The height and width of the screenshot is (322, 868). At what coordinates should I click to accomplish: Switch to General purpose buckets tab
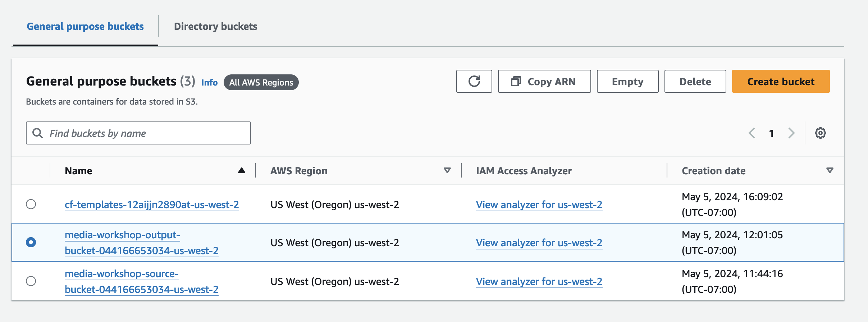coord(85,27)
